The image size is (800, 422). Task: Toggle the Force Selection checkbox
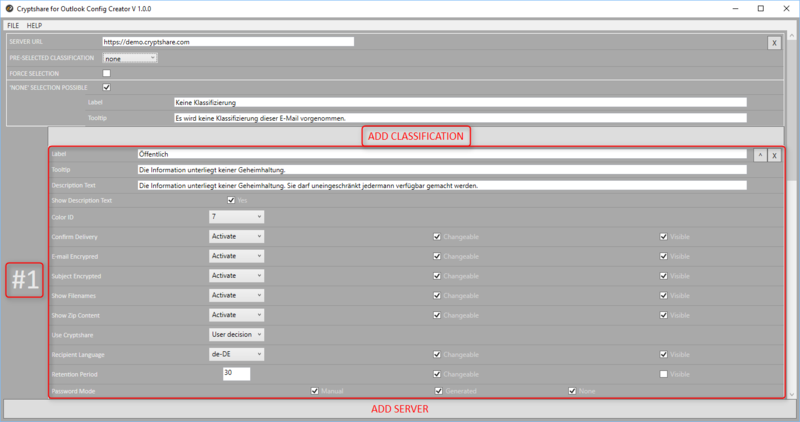click(107, 73)
